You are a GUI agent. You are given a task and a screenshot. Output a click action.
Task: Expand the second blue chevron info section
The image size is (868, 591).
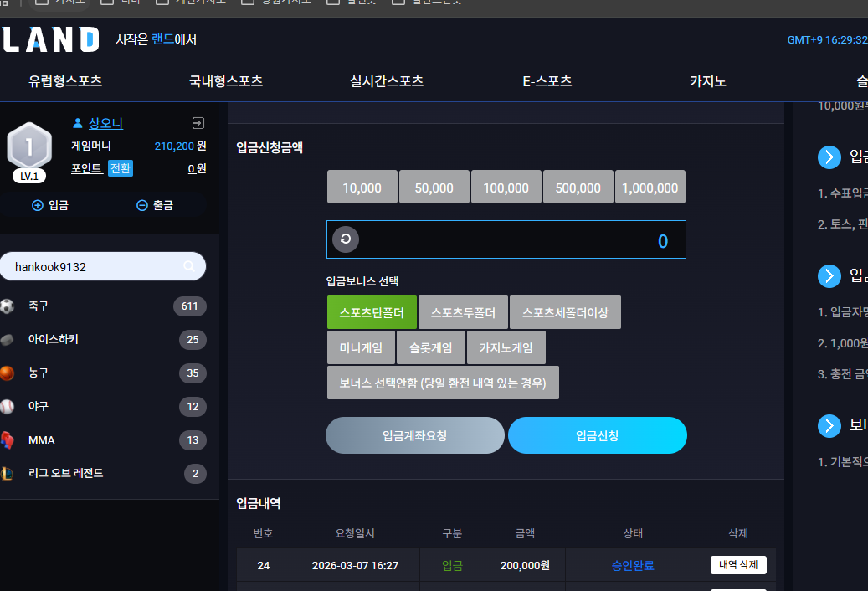(x=829, y=275)
